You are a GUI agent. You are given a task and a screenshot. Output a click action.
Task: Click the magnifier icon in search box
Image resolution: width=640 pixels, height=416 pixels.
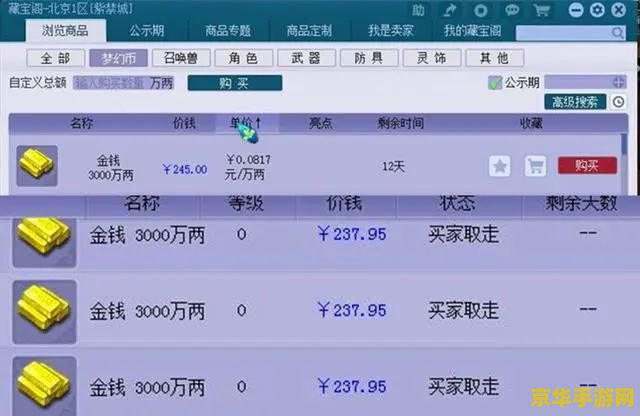pyautogui.click(x=616, y=33)
